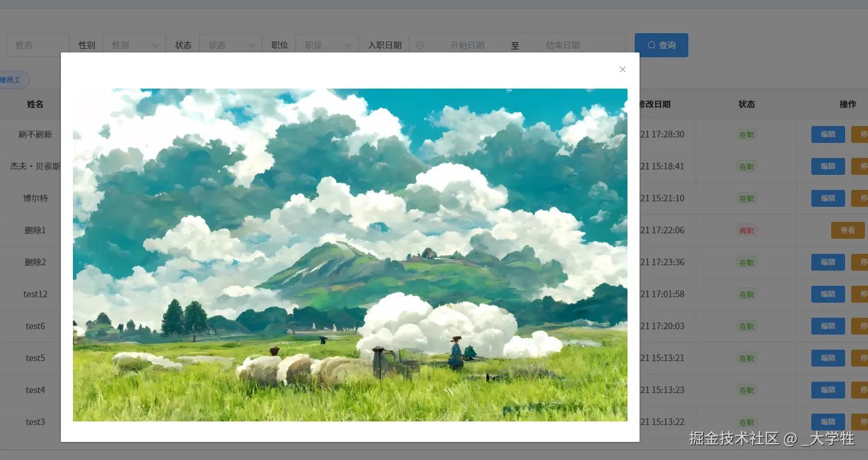Select the name cell 删除1

point(36,230)
